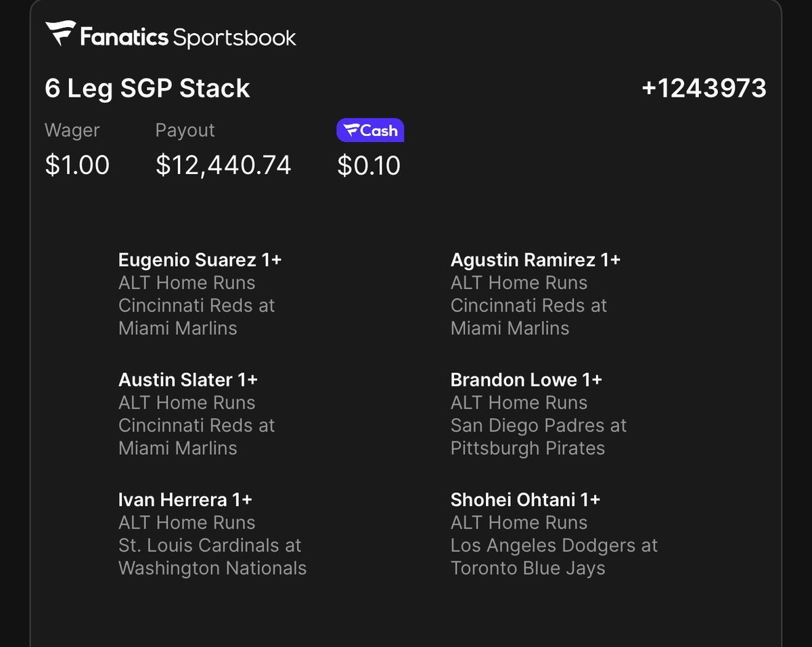Click the +1243973 odds value
Image resolution: width=812 pixels, height=647 pixels.
click(704, 88)
